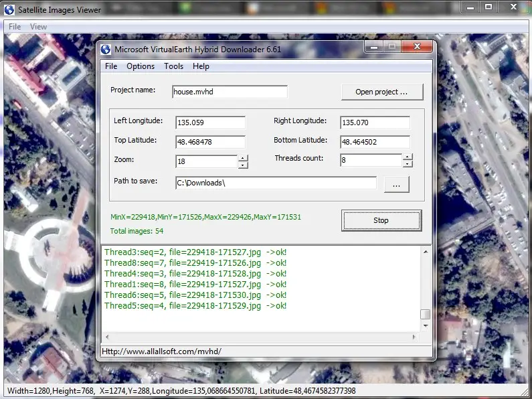This screenshot has width=532, height=399.
Task: Click the Satellite Images Viewer globe icon
Action: (9, 10)
